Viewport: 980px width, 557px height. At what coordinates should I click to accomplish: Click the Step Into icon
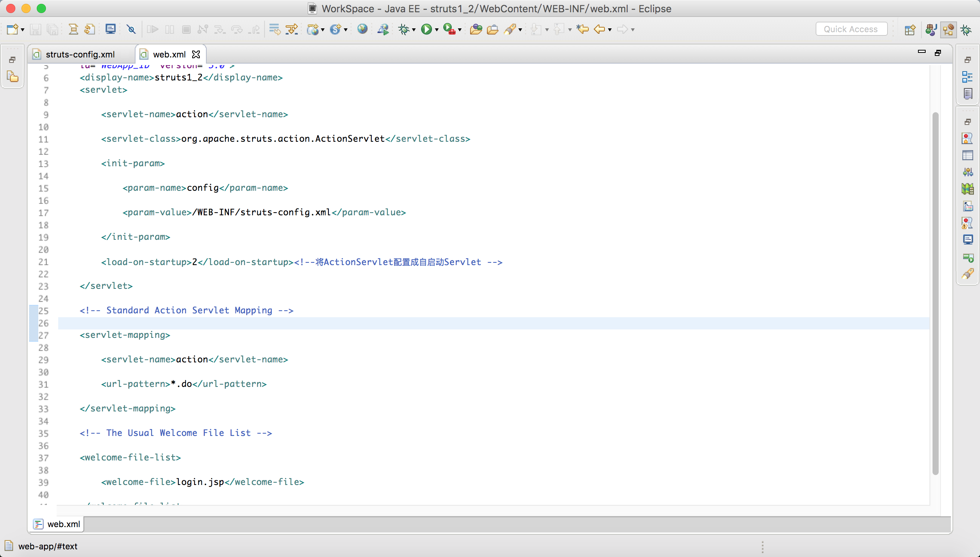click(220, 29)
